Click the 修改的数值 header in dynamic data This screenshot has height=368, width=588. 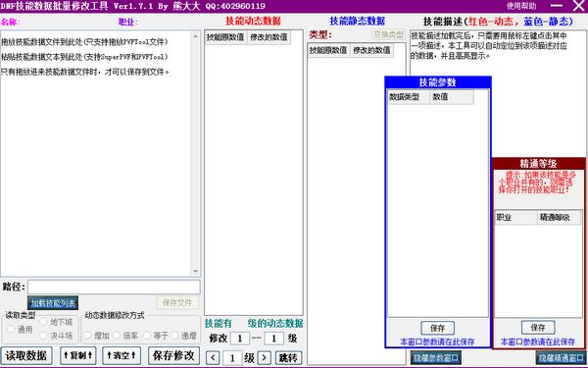269,37
